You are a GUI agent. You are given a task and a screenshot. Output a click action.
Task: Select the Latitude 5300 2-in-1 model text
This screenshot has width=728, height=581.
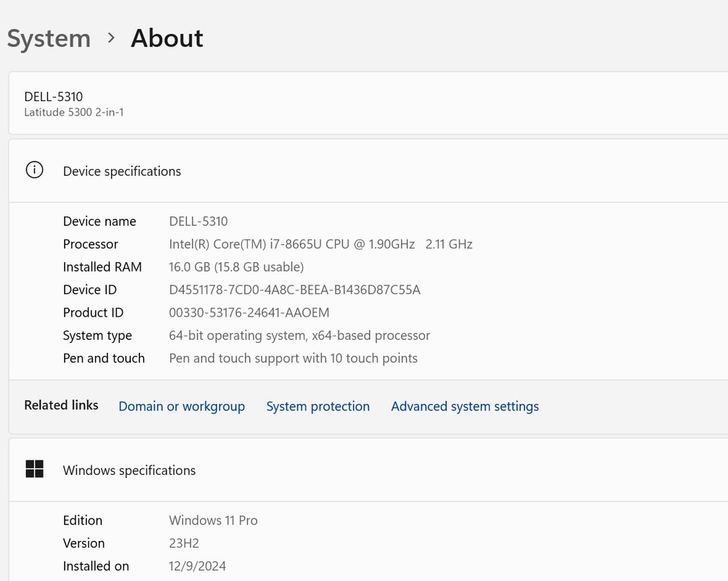pyautogui.click(x=74, y=113)
